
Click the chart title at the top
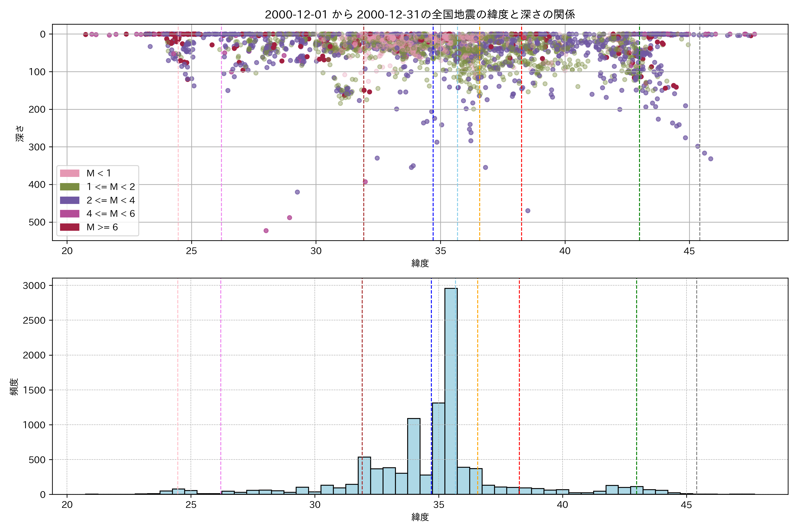(420, 14)
